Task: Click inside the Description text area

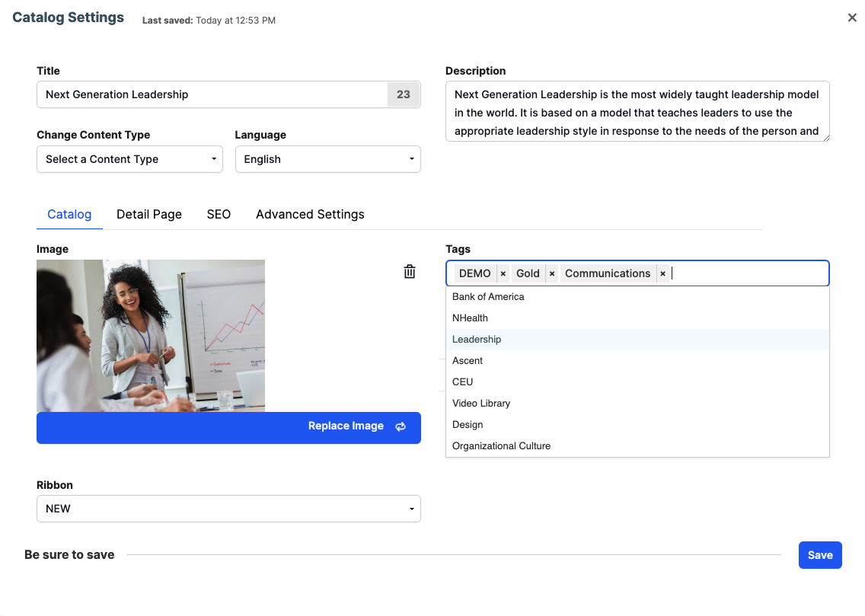Action: (637, 110)
